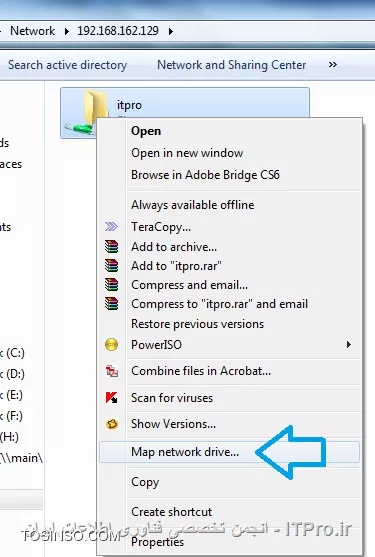This screenshot has height=557, width=375.
Task: Click Network in the address bar
Action: [x=33, y=31]
